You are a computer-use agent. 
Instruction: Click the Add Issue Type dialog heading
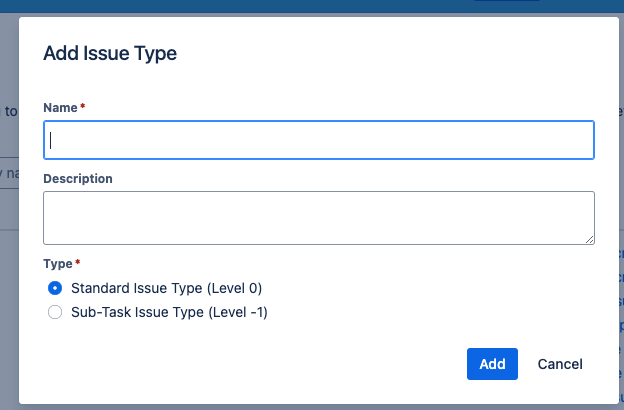[x=110, y=53]
